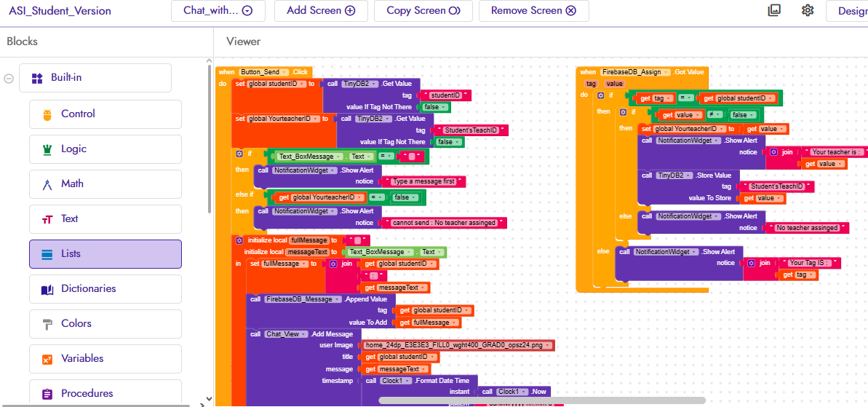Click the Add Screen button

[x=321, y=11]
